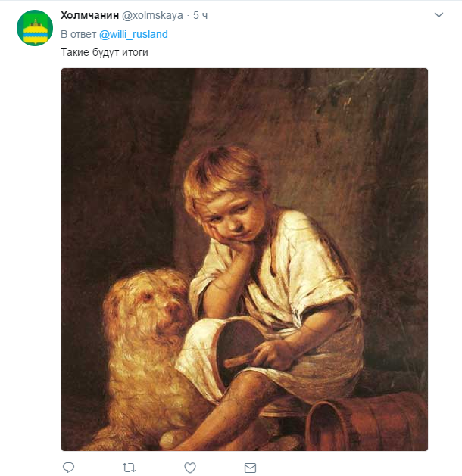Retweet the post by Холмчанин
Viewport: 462px width, 476px height.
click(129, 468)
